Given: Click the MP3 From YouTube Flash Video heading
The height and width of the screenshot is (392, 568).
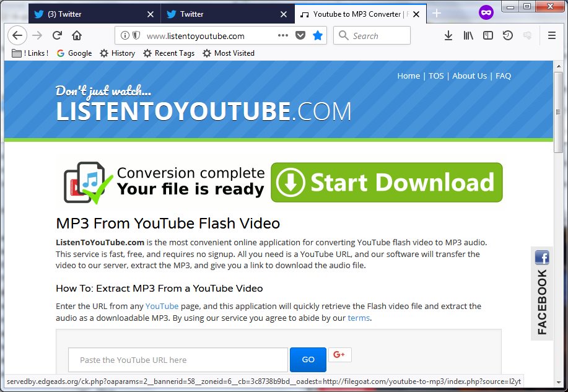Looking at the screenshot, I should [x=168, y=223].
